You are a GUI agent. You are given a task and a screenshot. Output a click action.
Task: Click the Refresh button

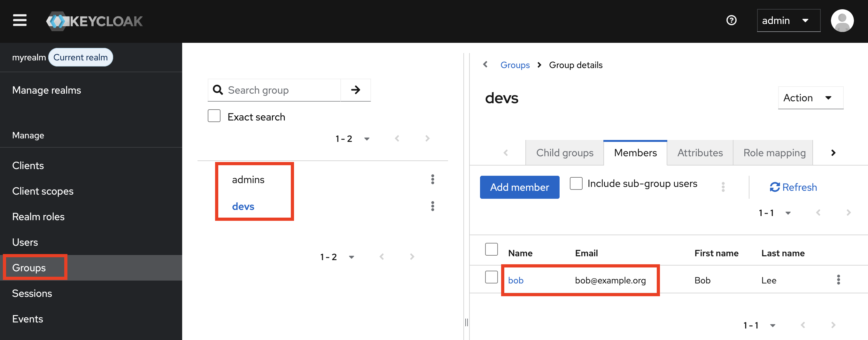click(x=793, y=187)
